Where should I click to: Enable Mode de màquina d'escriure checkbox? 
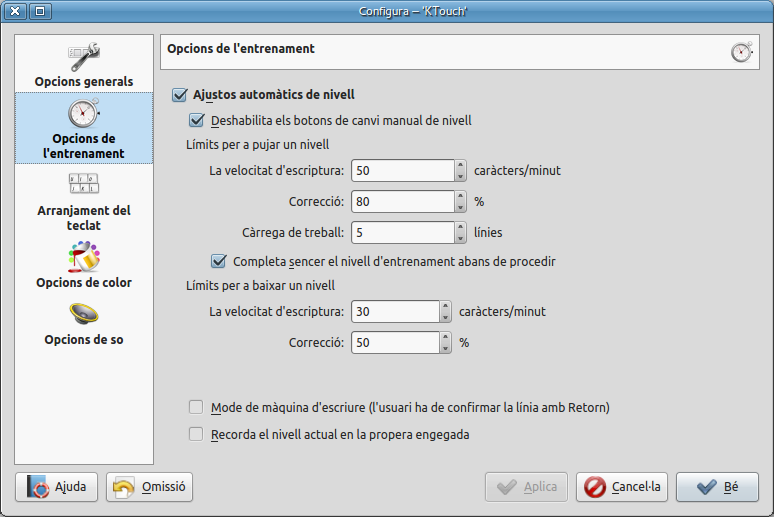[x=196, y=407]
